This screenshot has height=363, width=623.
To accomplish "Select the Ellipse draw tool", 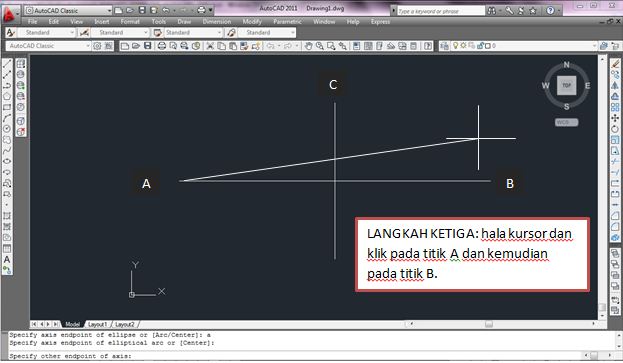I will 7,161.
